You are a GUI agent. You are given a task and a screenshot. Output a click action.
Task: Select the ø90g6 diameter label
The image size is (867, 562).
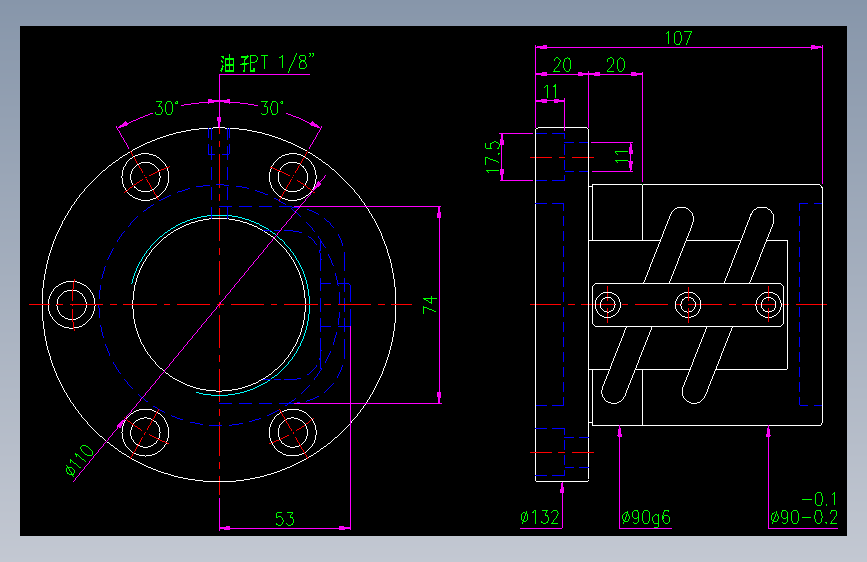click(x=646, y=517)
